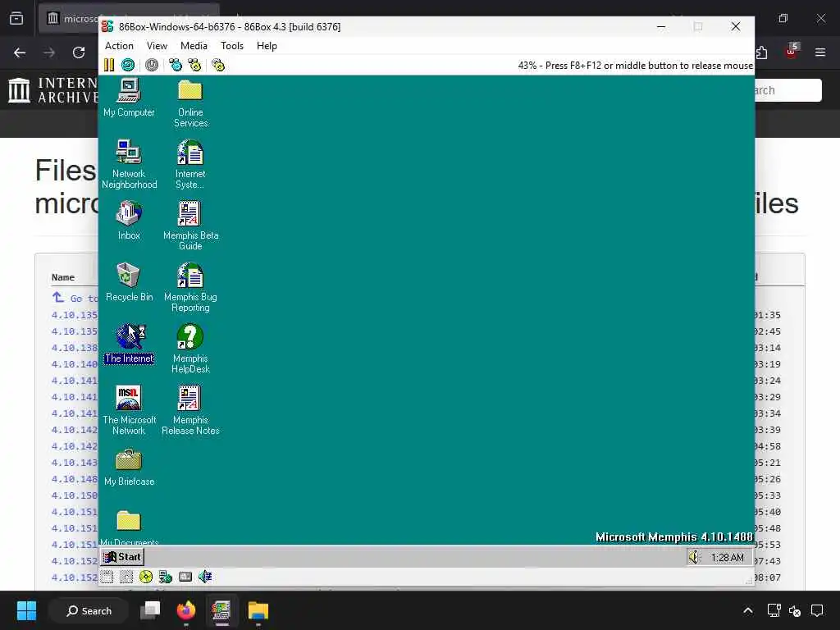The image size is (840, 630).
Task: Click the second floppy drive status icon
Action: (x=126, y=577)
